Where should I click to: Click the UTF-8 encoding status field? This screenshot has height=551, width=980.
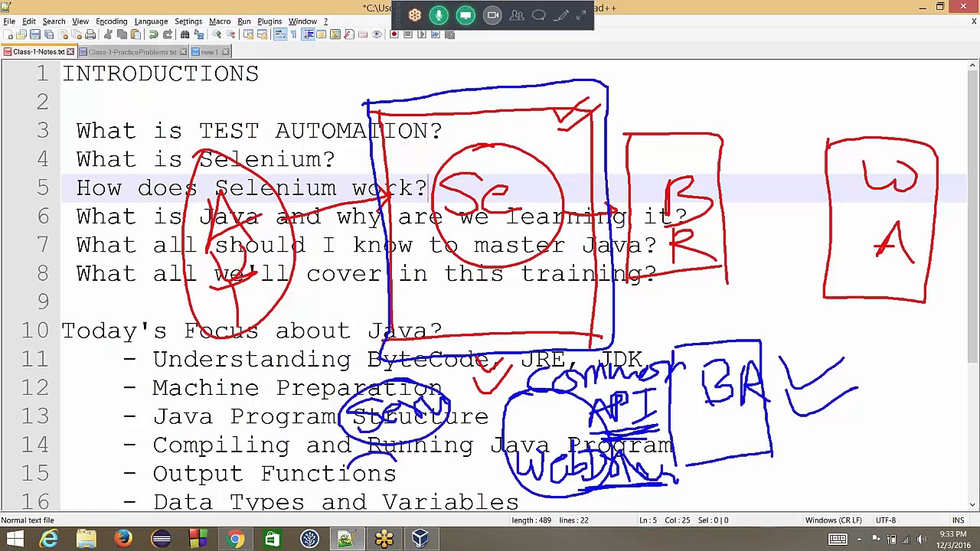point(886,520)
